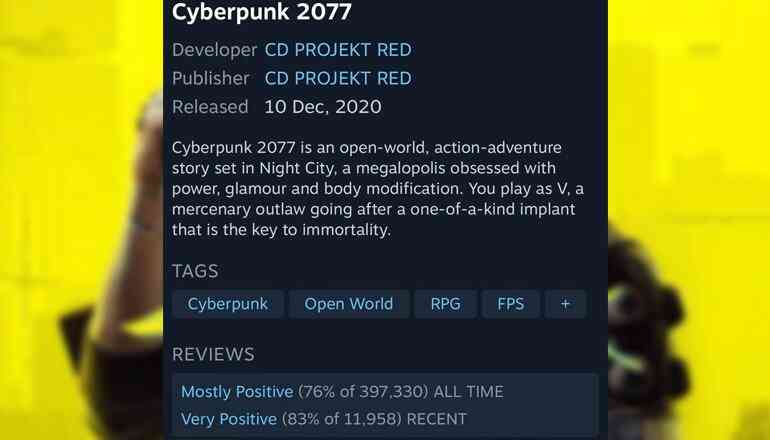Open the publisher CD PROJEKT RED link

click(x=338, y=78)
